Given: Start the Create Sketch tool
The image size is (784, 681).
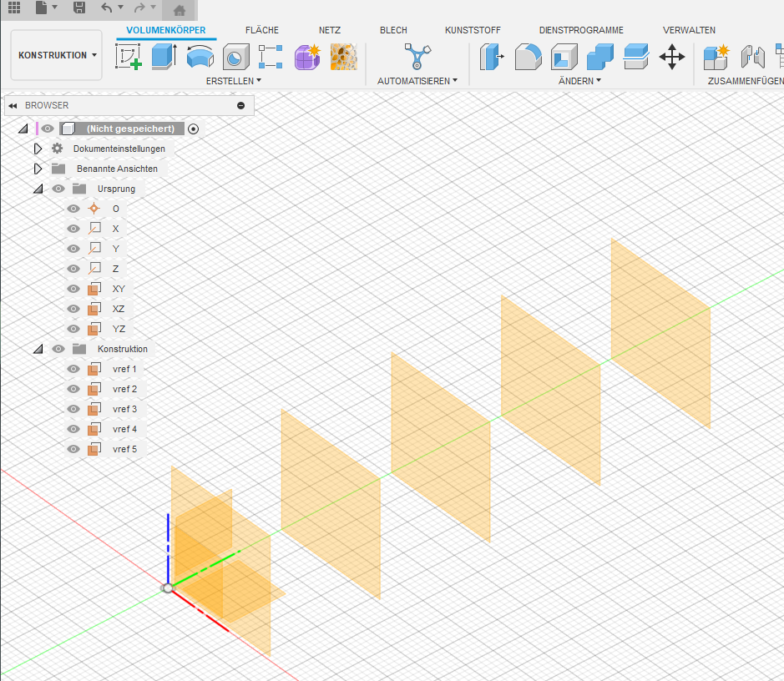Looking at the screenshot, I should click(128, 56).
